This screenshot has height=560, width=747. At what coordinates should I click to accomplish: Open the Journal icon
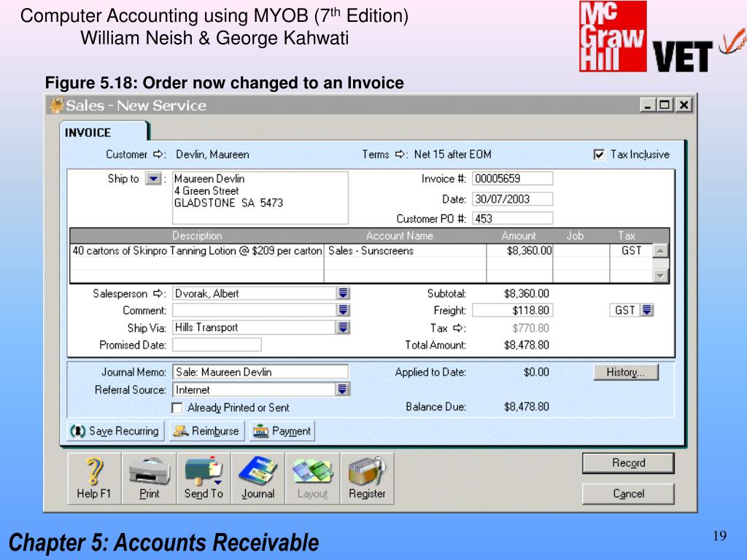point(258,478)
